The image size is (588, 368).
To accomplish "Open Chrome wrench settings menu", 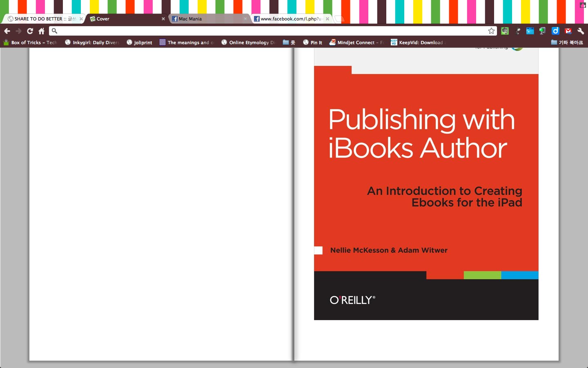I will click(x=581, y=31).
